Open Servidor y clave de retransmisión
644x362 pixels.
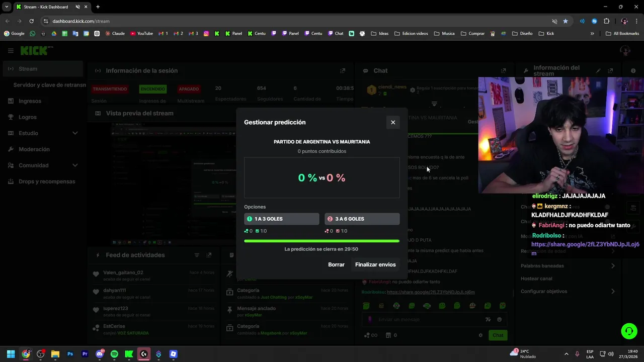(49, 85)
